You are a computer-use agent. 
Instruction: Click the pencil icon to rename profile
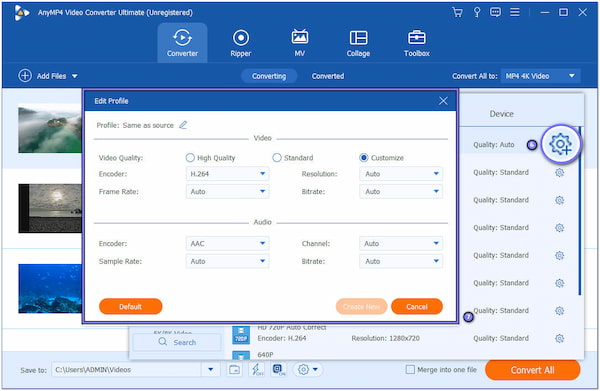(183, 125)
